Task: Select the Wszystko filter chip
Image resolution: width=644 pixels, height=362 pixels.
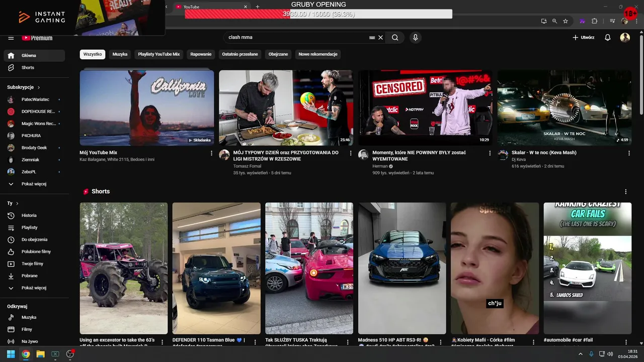Action: tap(93, 54)
